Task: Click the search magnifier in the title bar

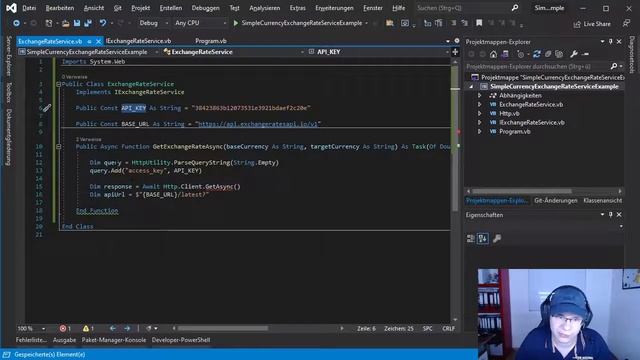Action: (x=515, y=8)
